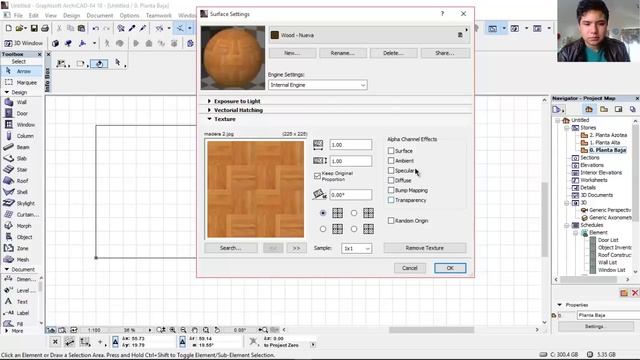This screenshot has height=360, width=640.
Task: Open the Engine Settings dropdown
Action: coord(318,85)
